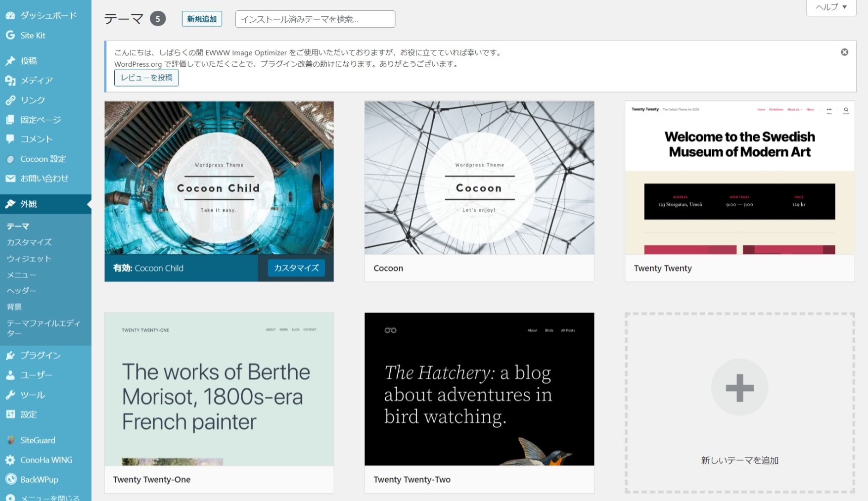This screenshot has height=501, width=868.
Task: Open the ダッシュボード dashboard icon
Action: pyautogui.click(x=10, y=15)
